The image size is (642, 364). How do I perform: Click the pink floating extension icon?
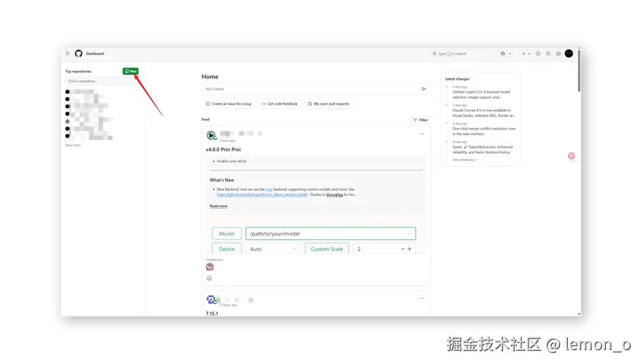pos(572,155)
